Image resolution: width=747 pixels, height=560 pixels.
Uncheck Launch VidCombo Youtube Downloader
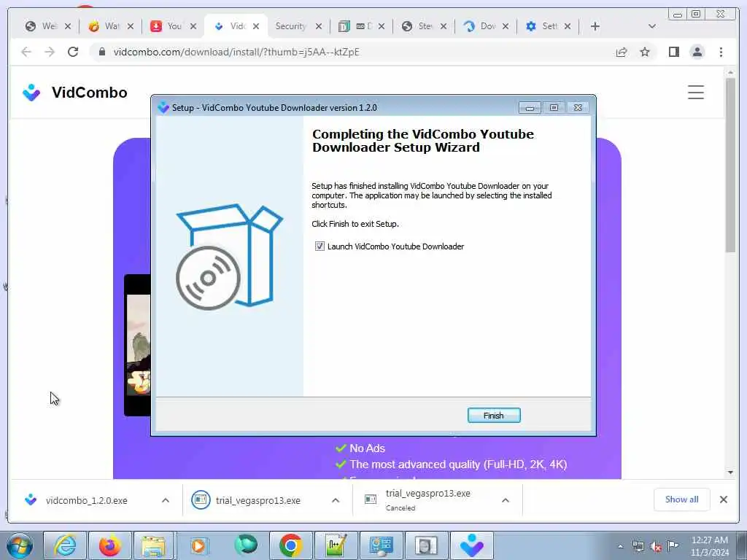click(320, 246)
